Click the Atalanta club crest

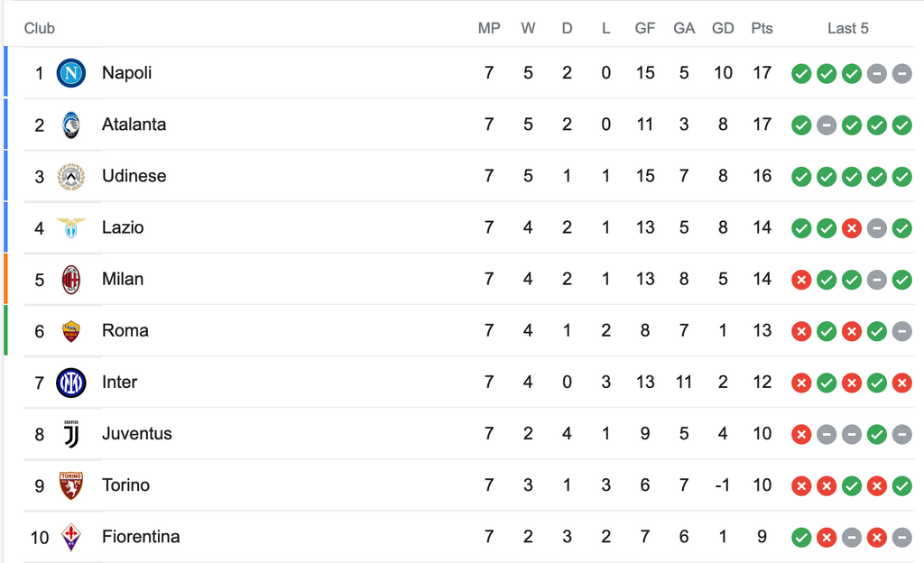(x=70, y=125)
